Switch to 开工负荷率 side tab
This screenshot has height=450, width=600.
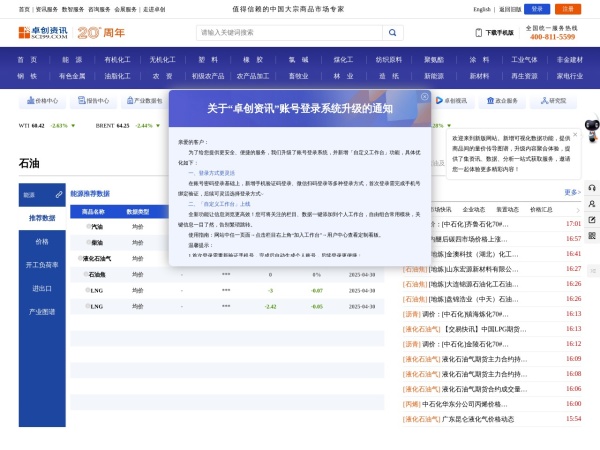(42, 265)
